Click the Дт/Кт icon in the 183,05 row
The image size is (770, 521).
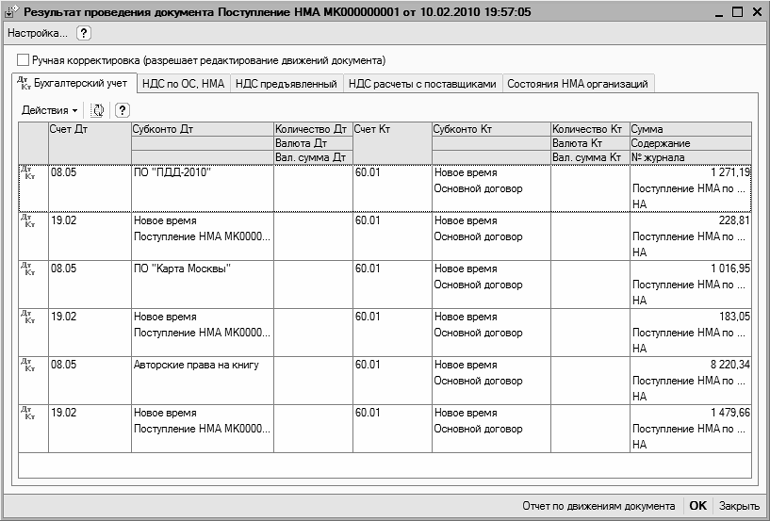(x=28, y=317)
